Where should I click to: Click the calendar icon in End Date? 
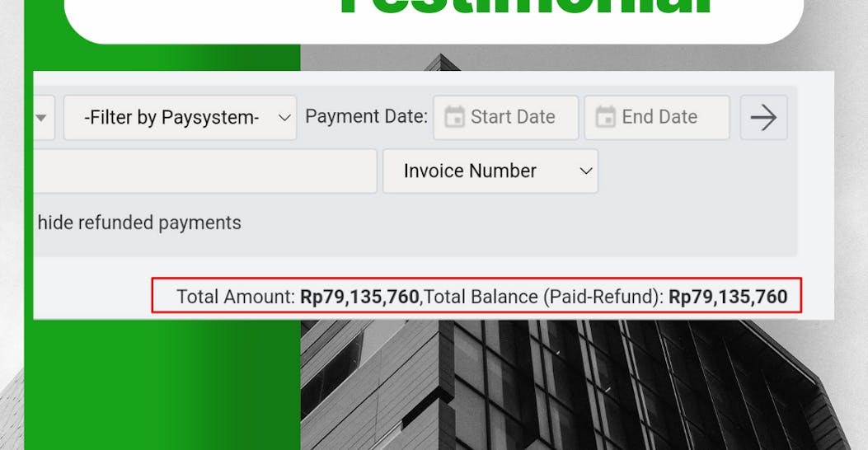click(x=605, y=117)
